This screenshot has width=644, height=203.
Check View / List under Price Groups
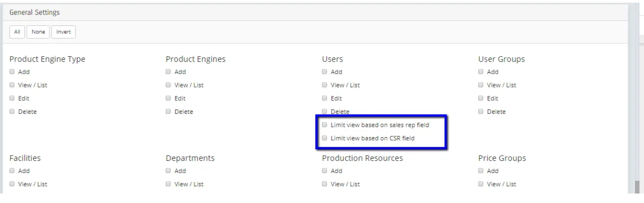tap(481, 184)
